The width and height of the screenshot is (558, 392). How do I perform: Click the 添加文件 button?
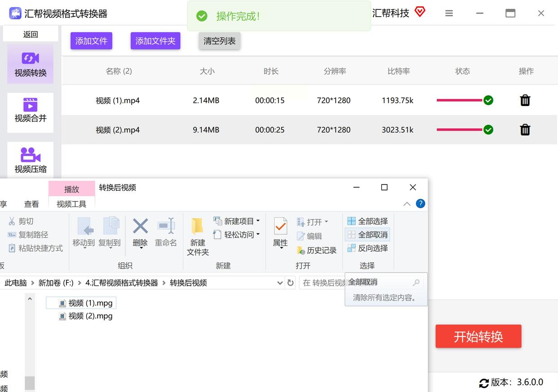click(x=91, y=41)
